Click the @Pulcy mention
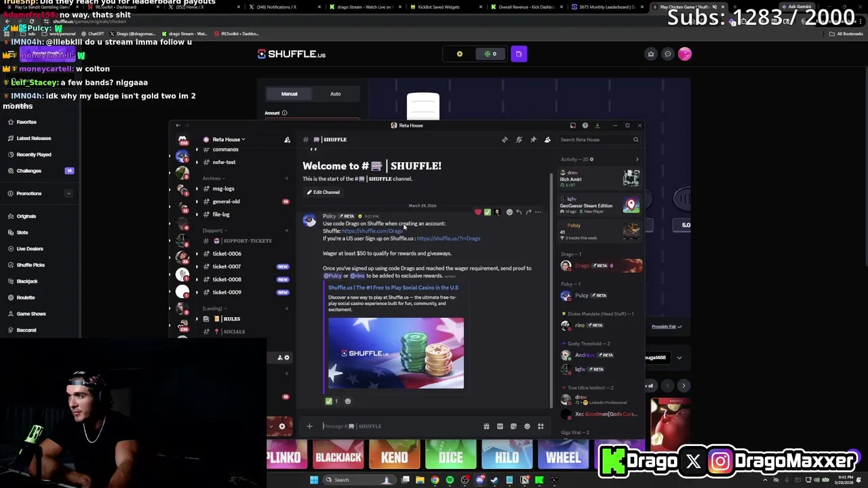Viewport: 868px width, 488px height. [332, 276]
